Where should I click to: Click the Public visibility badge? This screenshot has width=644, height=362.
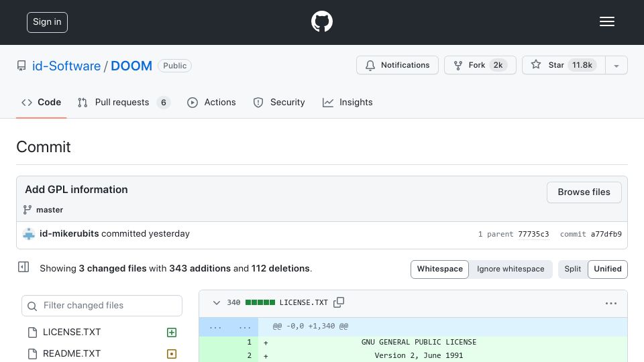point(174,66)
